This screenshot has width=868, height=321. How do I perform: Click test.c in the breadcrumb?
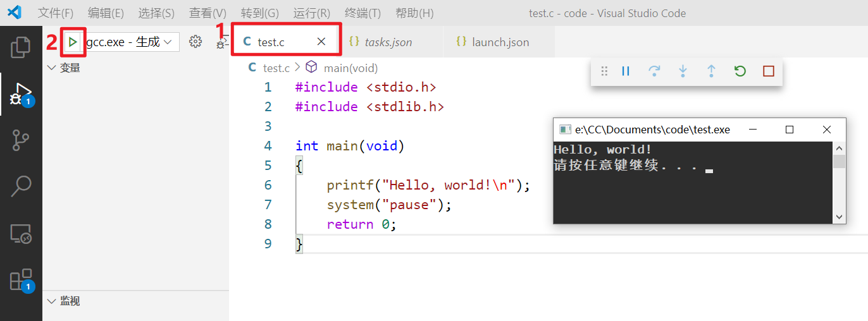click(276, 68)
